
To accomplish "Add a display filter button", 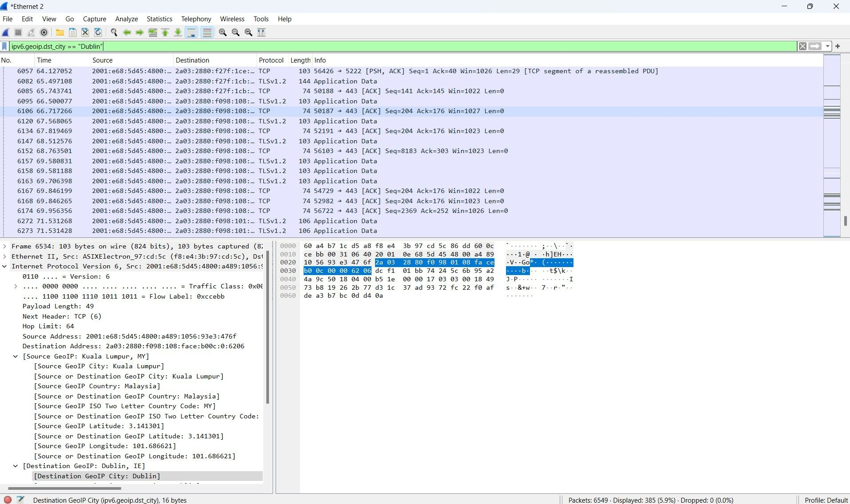I will (838, 46).
